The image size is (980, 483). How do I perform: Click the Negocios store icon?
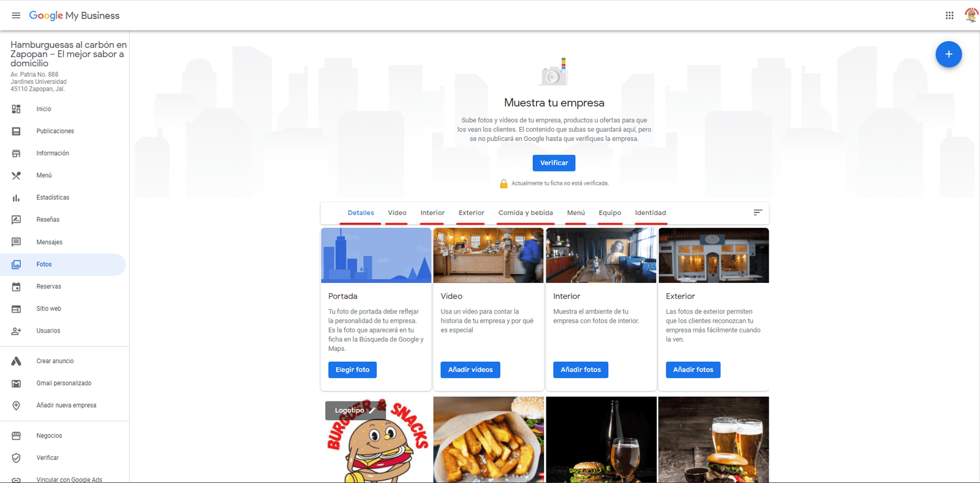[x=16, y=436]
